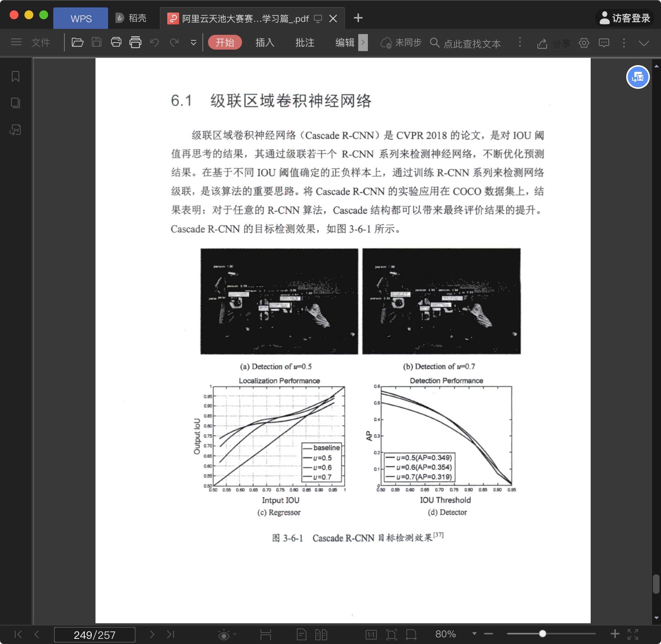Click the 点此查找文本 search field
The height and width of the screenshot is (644, 661).
(466, 43)
